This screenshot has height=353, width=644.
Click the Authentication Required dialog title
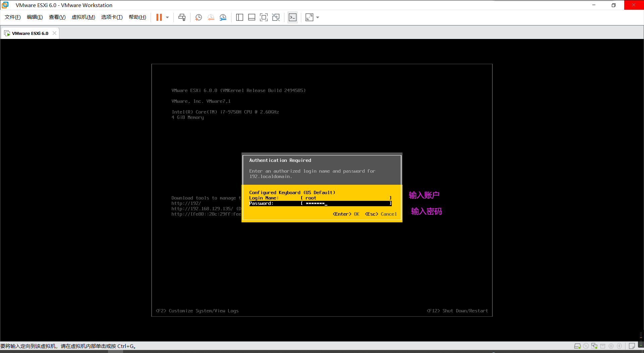coord(280,161)
